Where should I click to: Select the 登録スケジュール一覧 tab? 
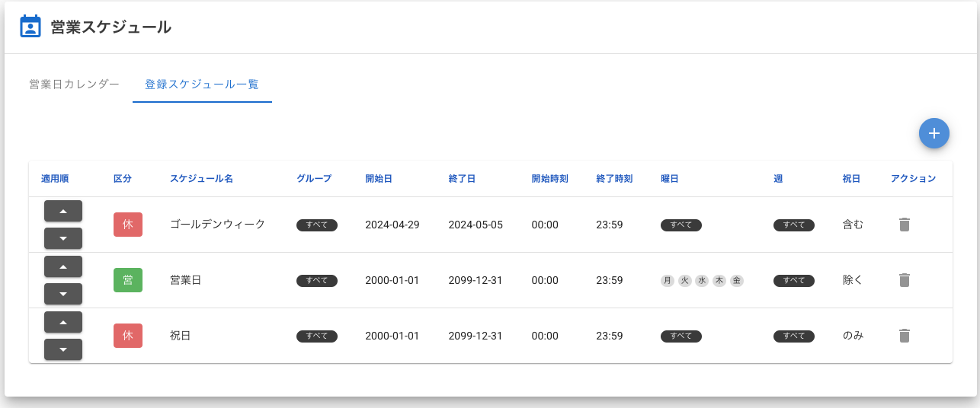pyautogui.click(x=202, y=84)
